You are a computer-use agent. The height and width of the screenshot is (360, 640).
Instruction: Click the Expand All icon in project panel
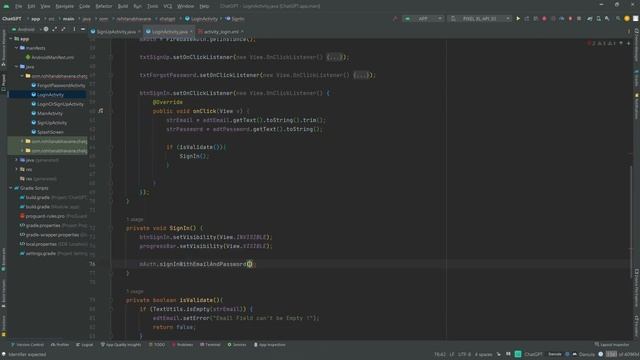55,29
